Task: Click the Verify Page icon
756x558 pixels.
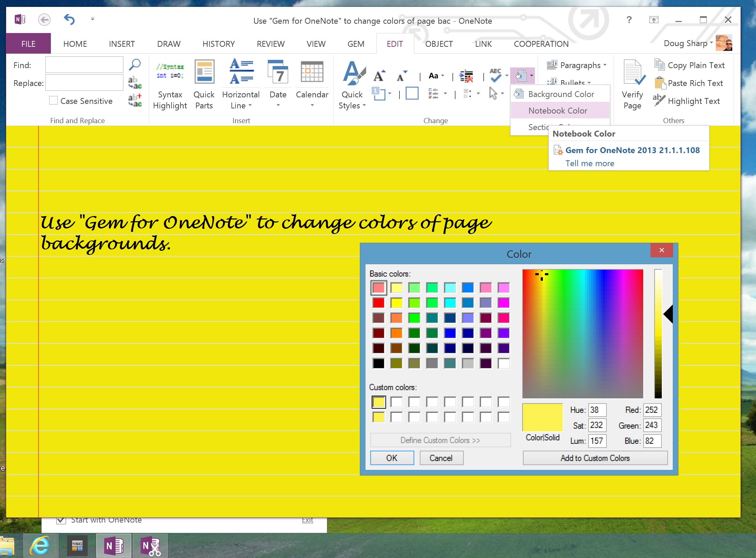Action: point(634,72)
